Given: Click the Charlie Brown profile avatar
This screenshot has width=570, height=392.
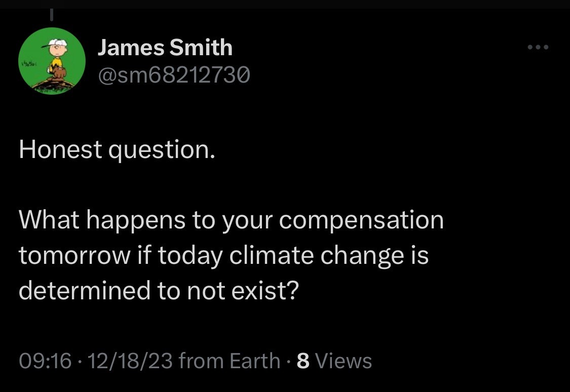Looking at the screenshot, I should [x=52, y=61].
